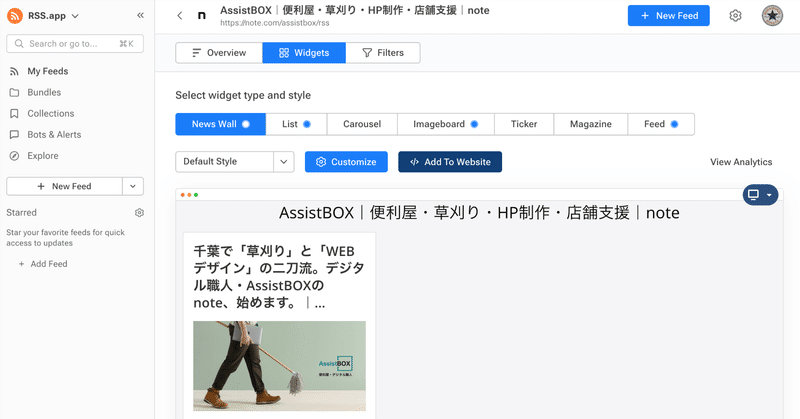Click the Bundles folder icon
800x419 pixels.
[x=14, y=92]
